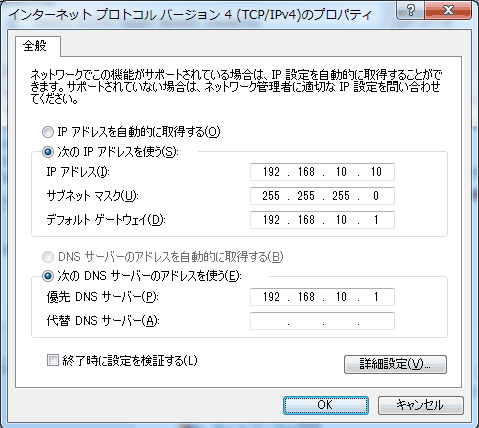Open 詳細設定 advanced settings button
This screenshot has height=428, width=479.
(x=395, y=364)
